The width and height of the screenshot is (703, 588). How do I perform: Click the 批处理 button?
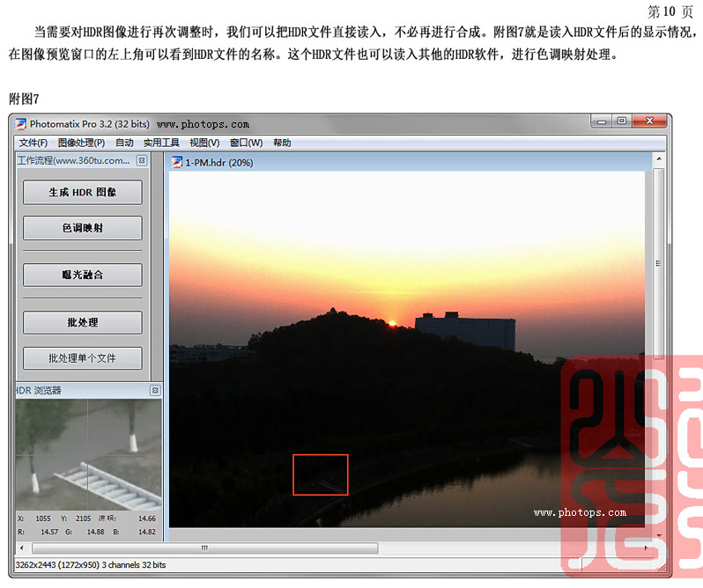83,322
